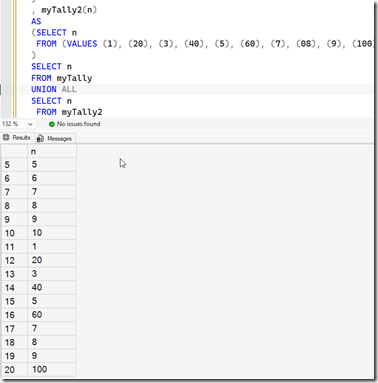Select row header 5 in results grid
Screen dimensions: 378x383
[14, 165]
